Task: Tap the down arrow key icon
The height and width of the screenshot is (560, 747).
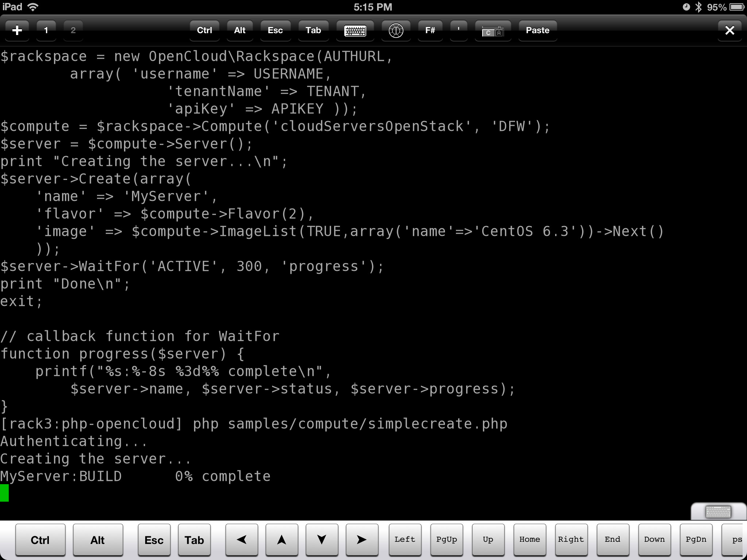Action: click(x=322, y=540)
